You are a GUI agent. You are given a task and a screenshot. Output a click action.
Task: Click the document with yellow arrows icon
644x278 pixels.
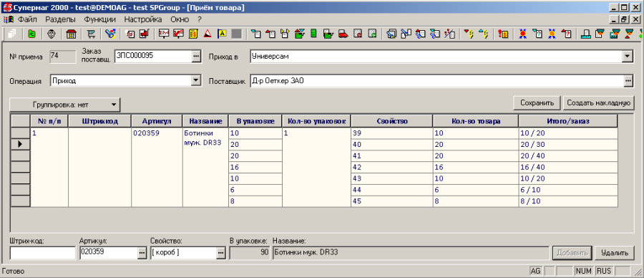285,34
